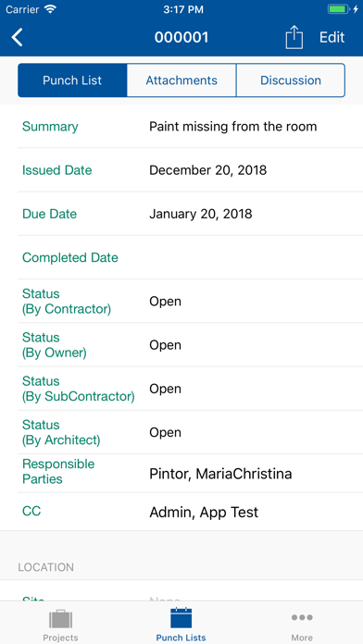Open Responsible Parties Pintor, MariaChristina
The image size is (363, 644).
pos(220,474)
